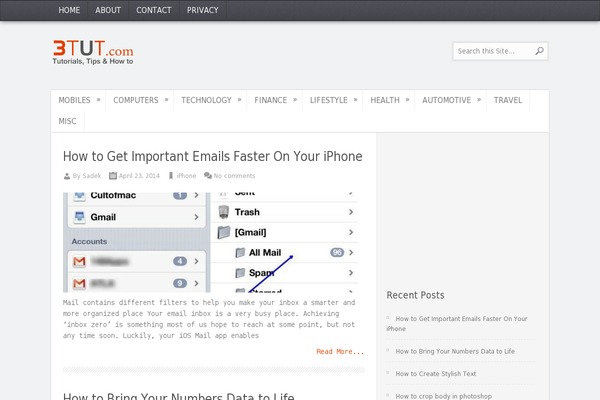The width and height of the screenshot is (600, 400).
Task: Click the bookmark icon beside iPhone category
Action: pyautogui.click(x=171, y=176)
